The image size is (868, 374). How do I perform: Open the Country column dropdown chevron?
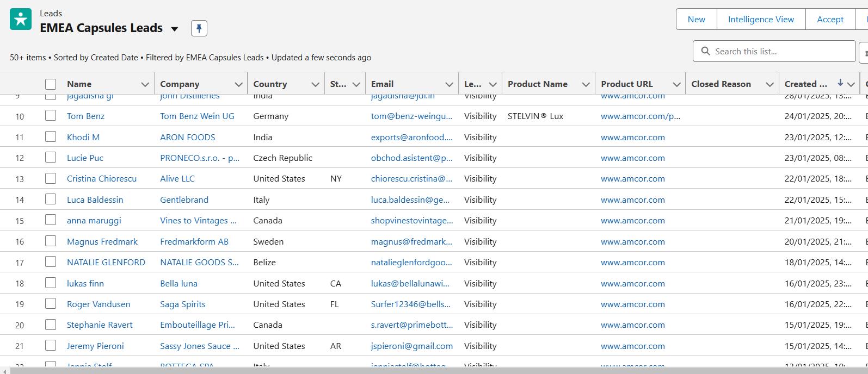click(x=315, y=84)
